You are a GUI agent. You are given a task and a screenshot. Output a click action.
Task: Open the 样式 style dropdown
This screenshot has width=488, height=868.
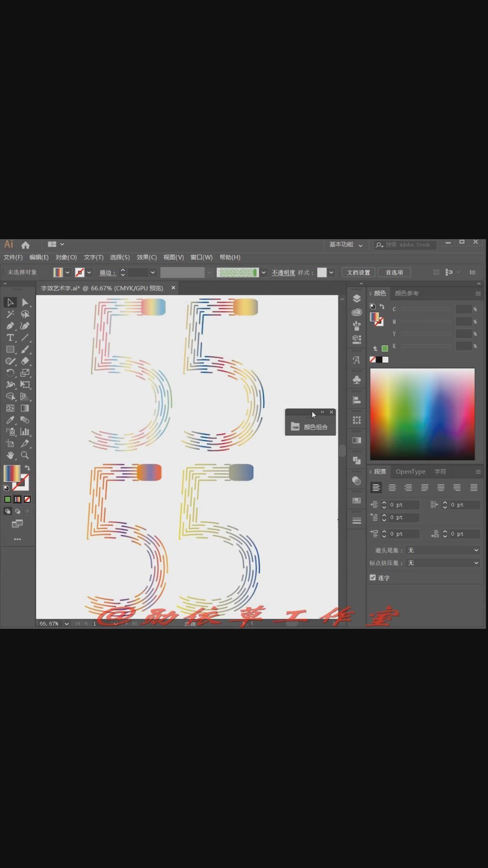tap(331, 272)
